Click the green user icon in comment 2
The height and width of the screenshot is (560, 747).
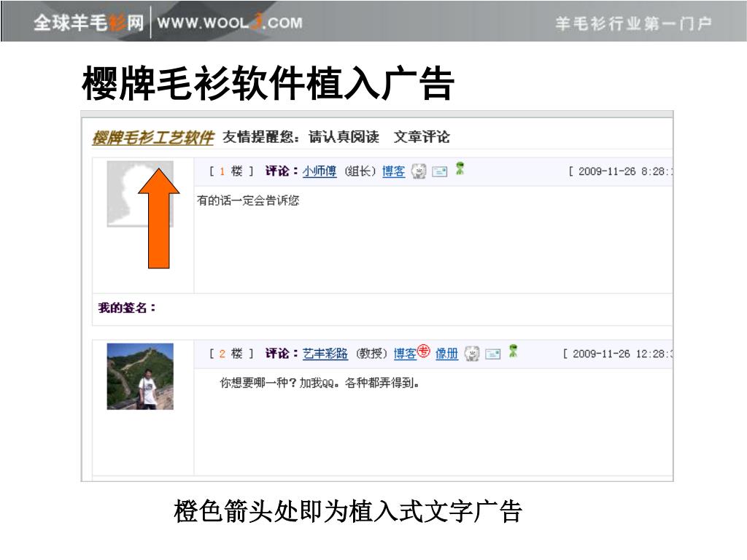513,351
